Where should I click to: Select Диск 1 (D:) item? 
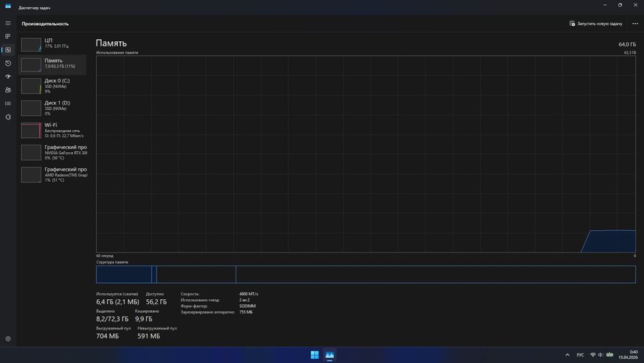point(53,108)
